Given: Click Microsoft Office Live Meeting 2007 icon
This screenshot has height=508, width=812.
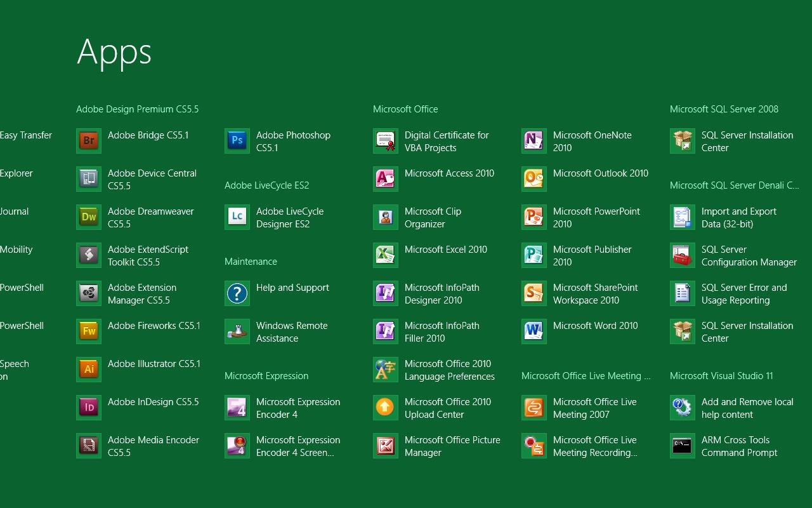Looking at the screenshot, I should tap(534, 408).
